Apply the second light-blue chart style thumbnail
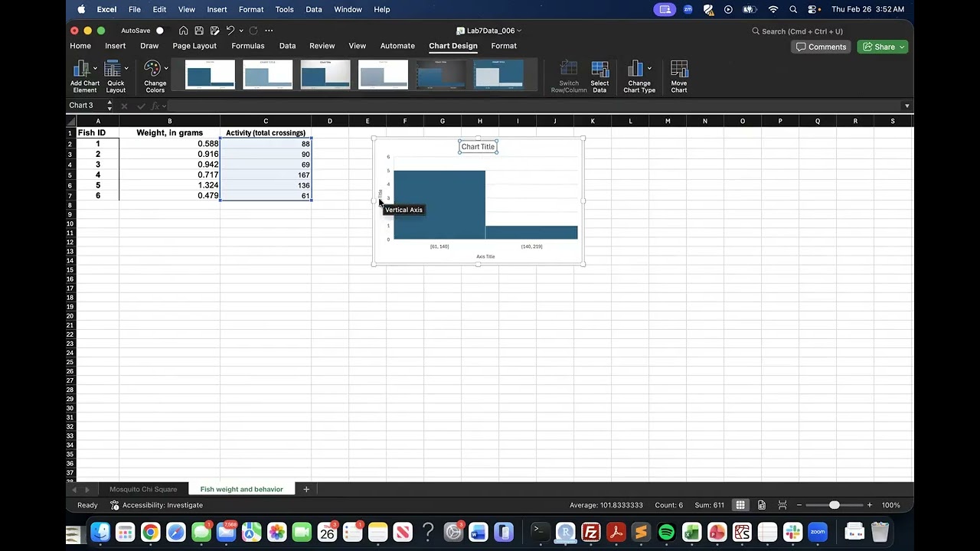This screenshot has height=551, width=980. (267, 74)
